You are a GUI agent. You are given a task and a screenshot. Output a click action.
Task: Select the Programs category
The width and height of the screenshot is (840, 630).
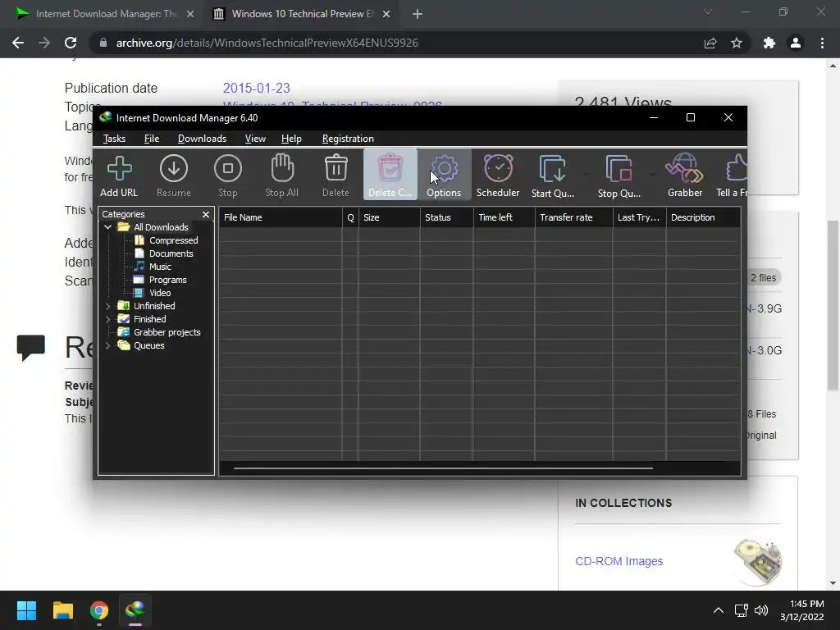[167, 280]
